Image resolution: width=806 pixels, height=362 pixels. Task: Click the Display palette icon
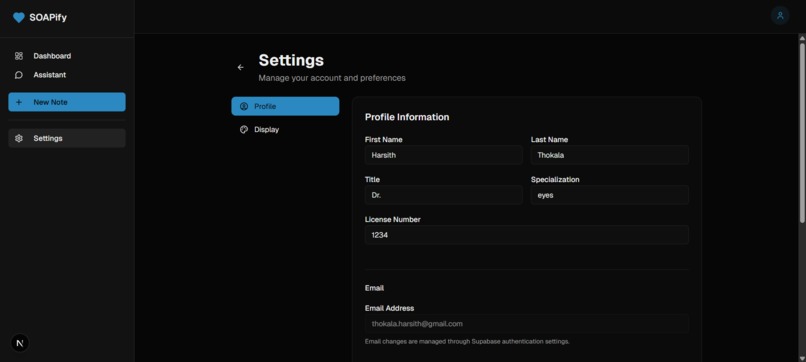point(244,130)
